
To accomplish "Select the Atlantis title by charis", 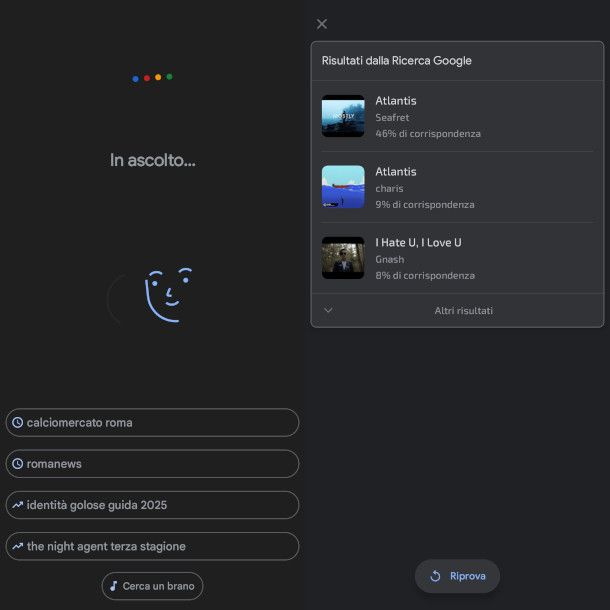I will tap(396, 172).
